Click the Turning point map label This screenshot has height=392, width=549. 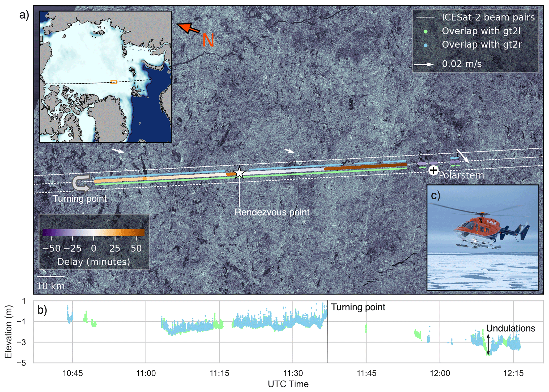pos(80,199)
